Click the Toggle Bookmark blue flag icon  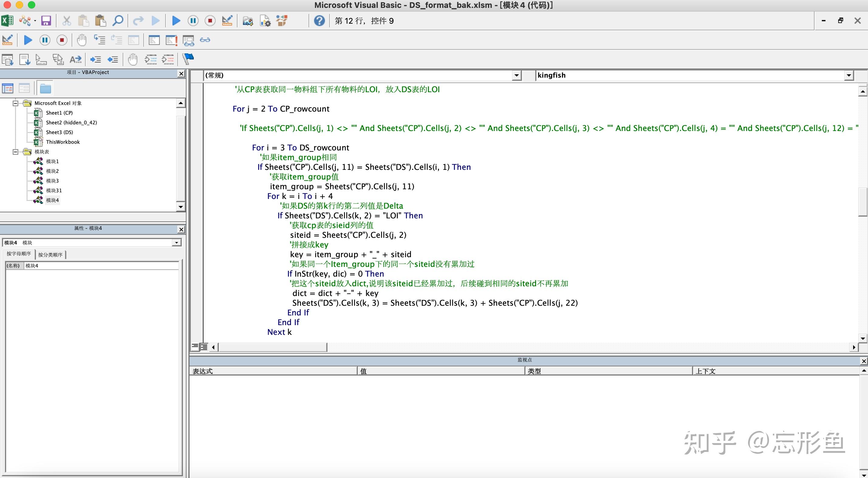click(x=188, y=59)
